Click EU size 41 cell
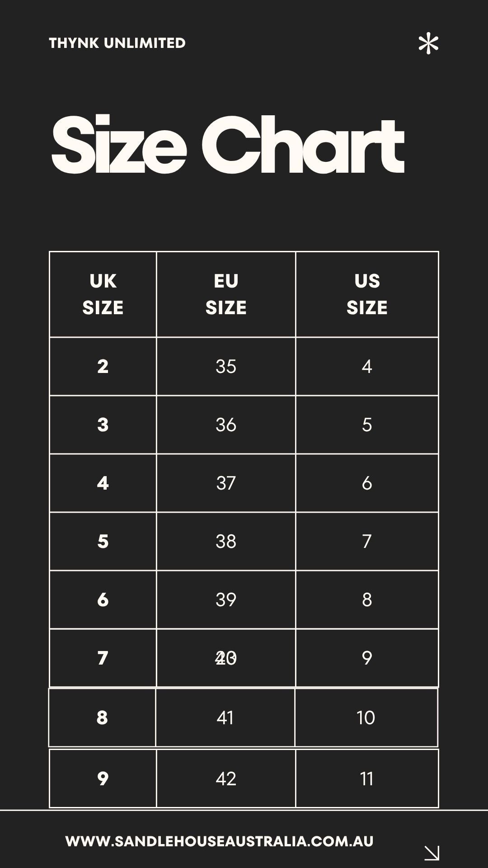Image resolution: width=488 pixels, height=868 pixels. pos(225,717)
